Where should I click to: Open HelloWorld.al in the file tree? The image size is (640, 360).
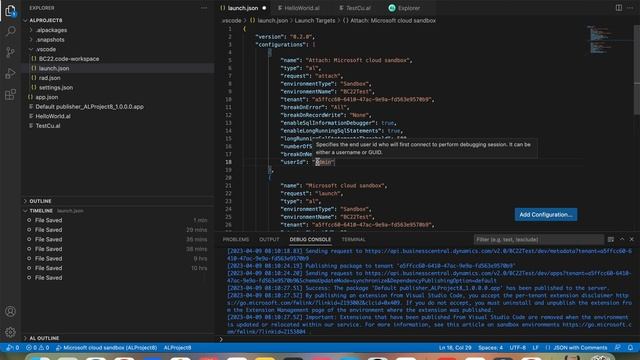point(53,116)
